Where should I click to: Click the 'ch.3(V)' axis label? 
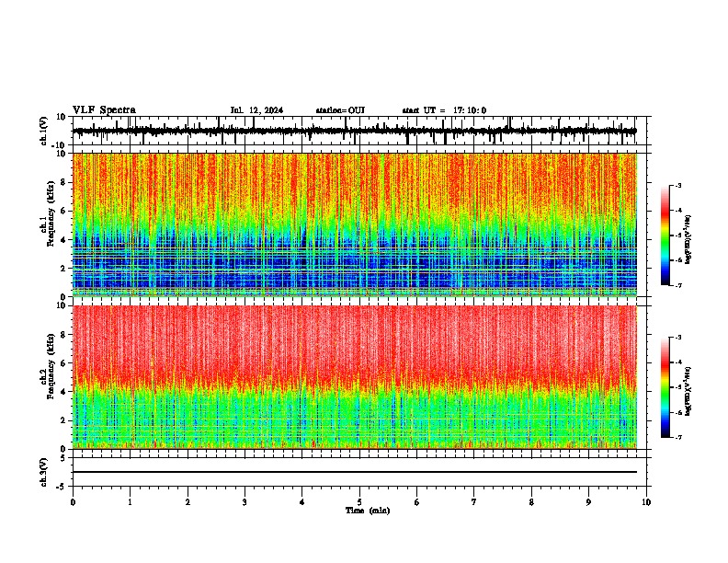tap(44, 472)
